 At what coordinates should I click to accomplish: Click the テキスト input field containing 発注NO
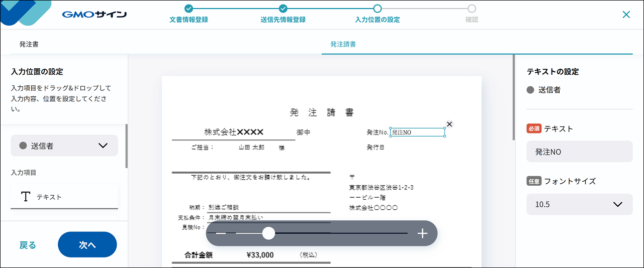pos(579,152)
